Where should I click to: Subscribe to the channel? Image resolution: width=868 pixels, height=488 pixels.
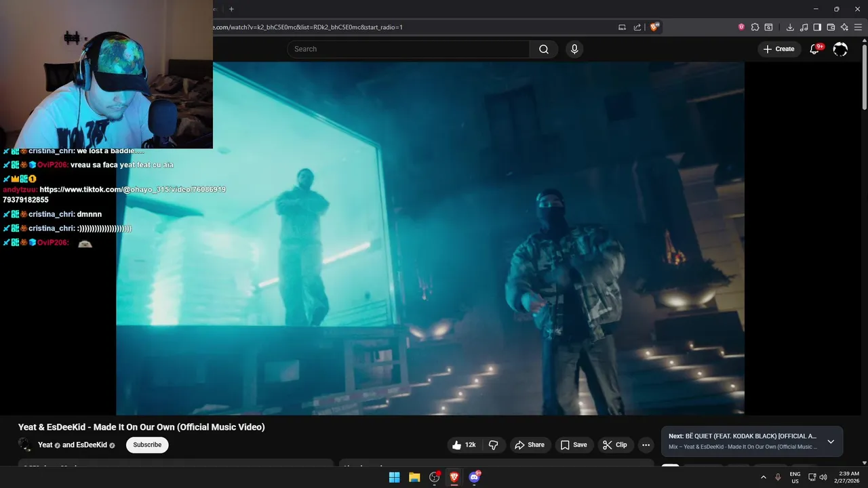pos(147,445)
